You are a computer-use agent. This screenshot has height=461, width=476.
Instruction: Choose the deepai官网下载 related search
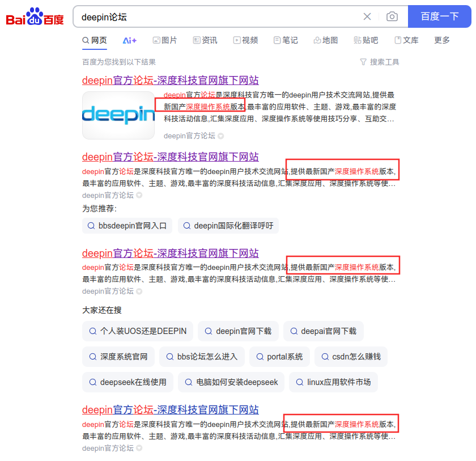(324, 331)
